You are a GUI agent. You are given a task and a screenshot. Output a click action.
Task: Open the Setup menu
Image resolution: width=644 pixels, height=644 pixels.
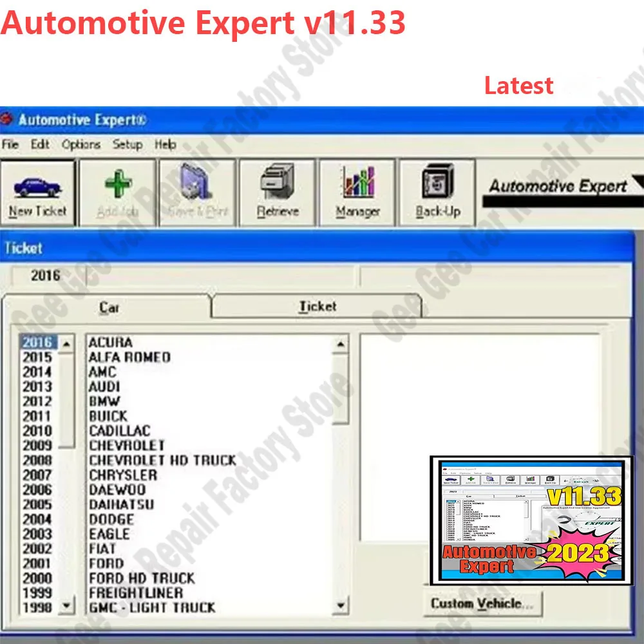point(128,145)
